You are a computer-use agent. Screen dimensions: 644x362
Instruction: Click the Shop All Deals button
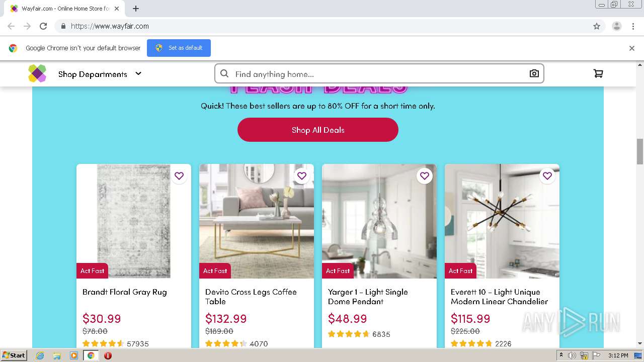[x=318, y=130]
